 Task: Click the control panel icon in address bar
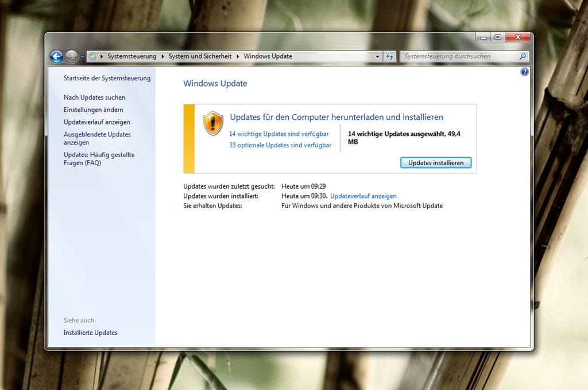click(x=92, y=56)
